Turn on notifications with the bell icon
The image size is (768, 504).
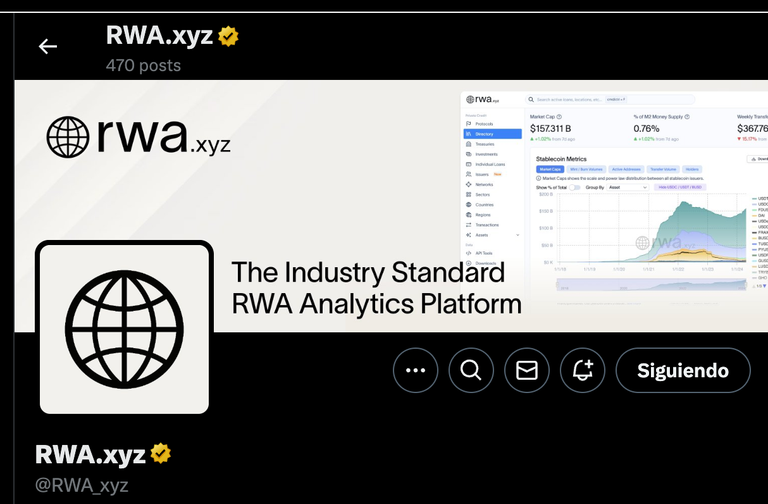click(583, 370)
